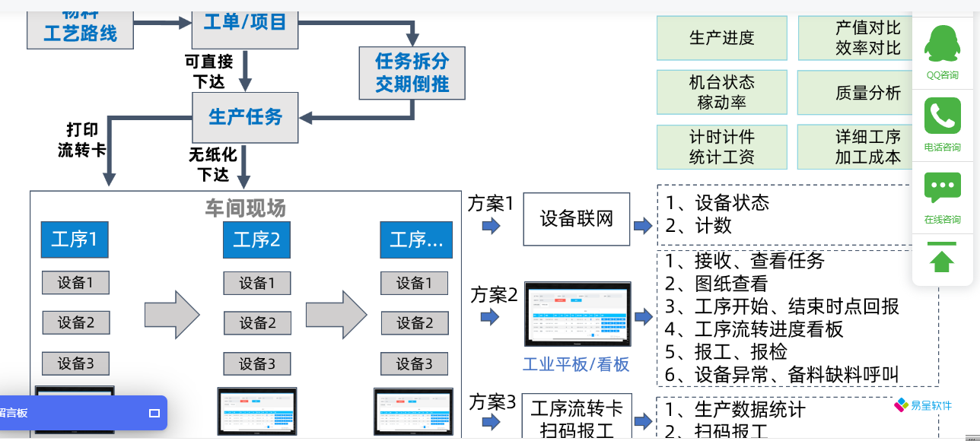The width and height of the screenshot is (980, 441).
Task: Click the 工单/项目 box
Action: [245, 30]
